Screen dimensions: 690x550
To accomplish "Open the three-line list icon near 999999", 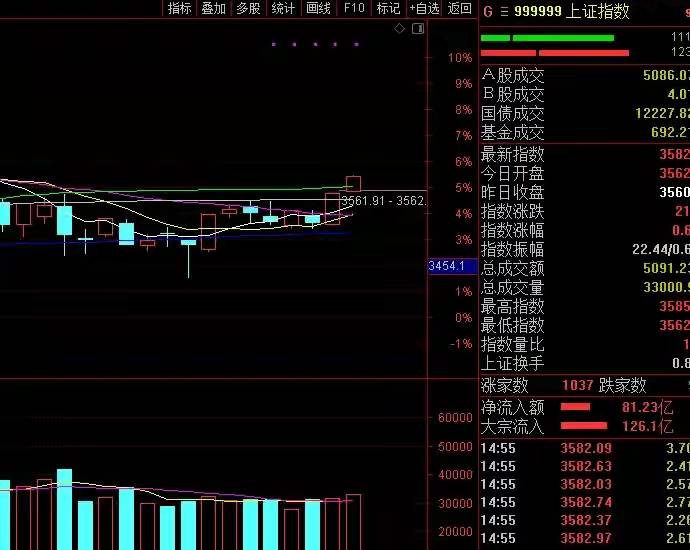I will (x=504, y=11).
